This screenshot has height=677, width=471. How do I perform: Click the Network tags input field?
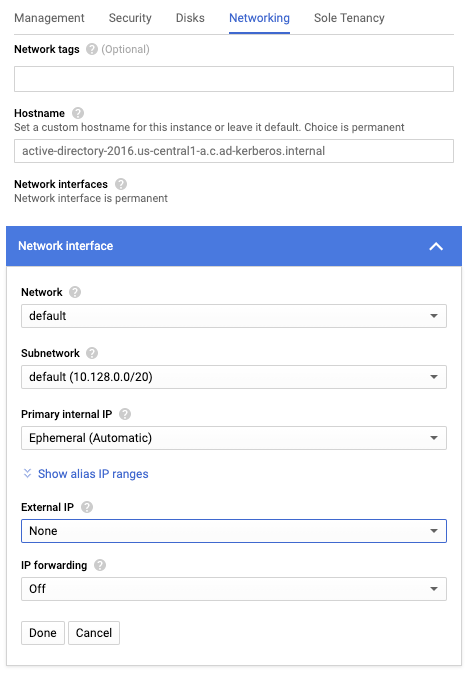[234, 79]
